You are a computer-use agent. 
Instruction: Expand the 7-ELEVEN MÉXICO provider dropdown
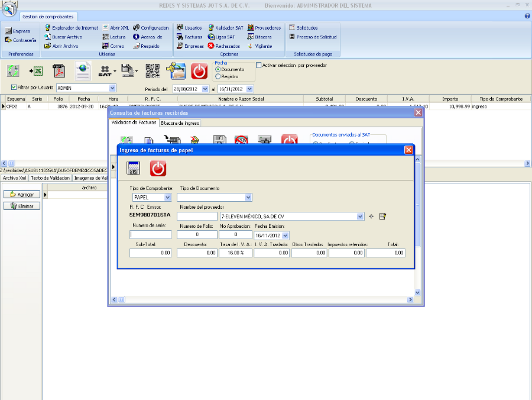(x=361, y=217)
